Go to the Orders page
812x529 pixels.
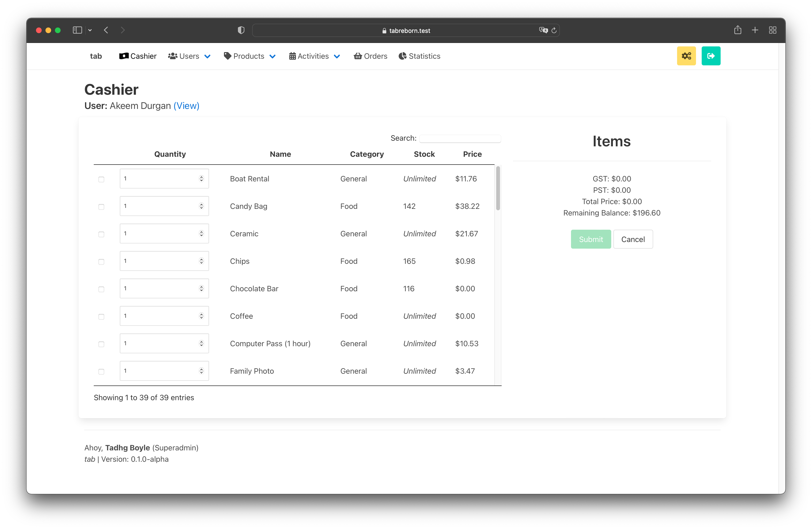click(370, 56)
